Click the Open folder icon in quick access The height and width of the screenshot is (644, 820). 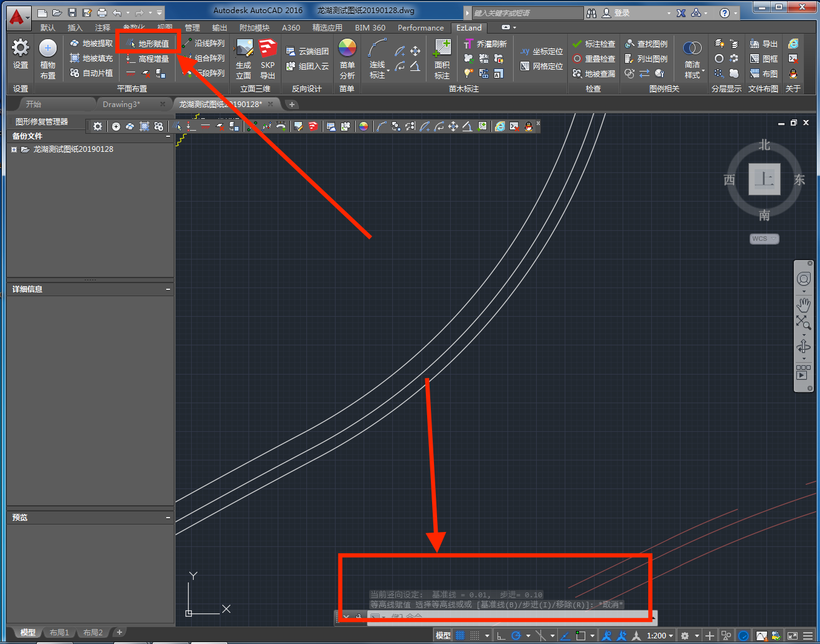(x=57, y=12)
